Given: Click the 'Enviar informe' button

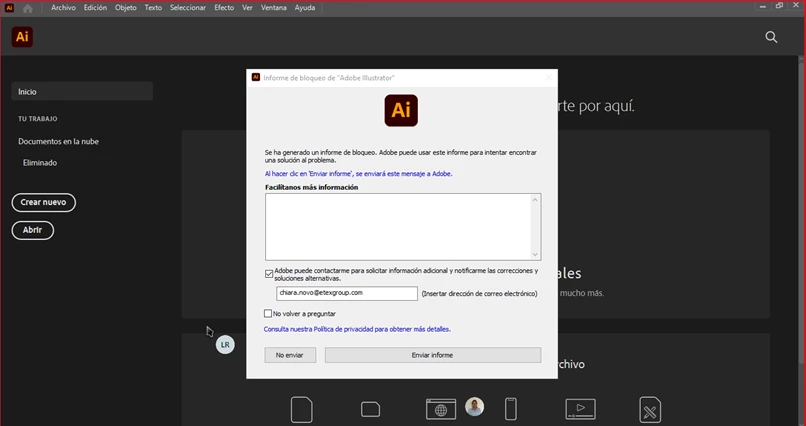Looking at the screenshot, I should tap(432, 355).
